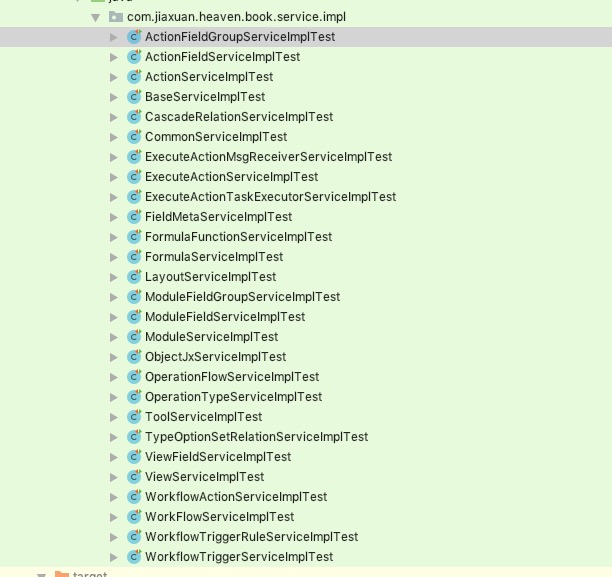The height and width of the screenshot is (577, 612).
Task: Select ExecuteActionMsgReceiverServiceImplTest class name
Action: click(269, 157)
